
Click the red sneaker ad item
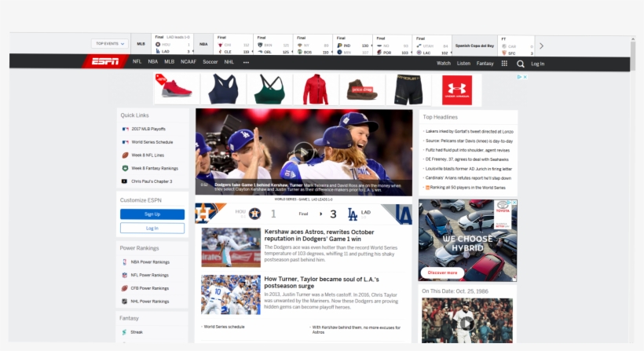pyautogui.click(x=177, y=89)
